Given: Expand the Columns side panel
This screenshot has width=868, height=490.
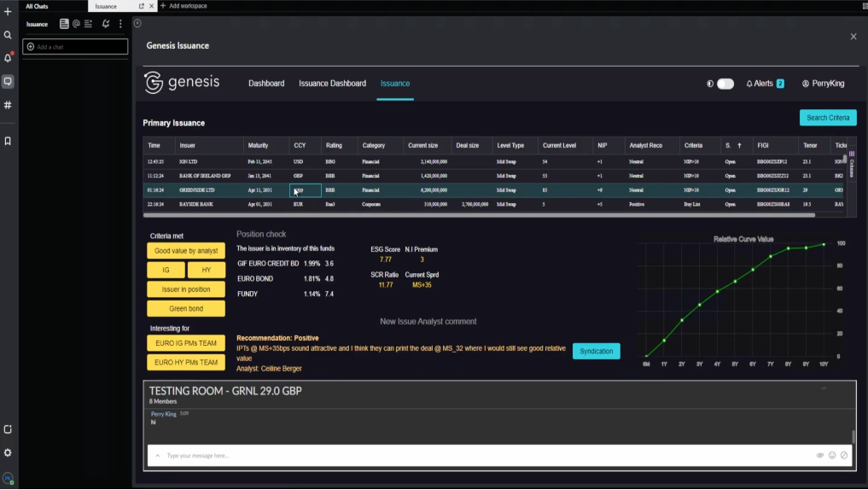Looking at the screenshot, I should 852,165.
